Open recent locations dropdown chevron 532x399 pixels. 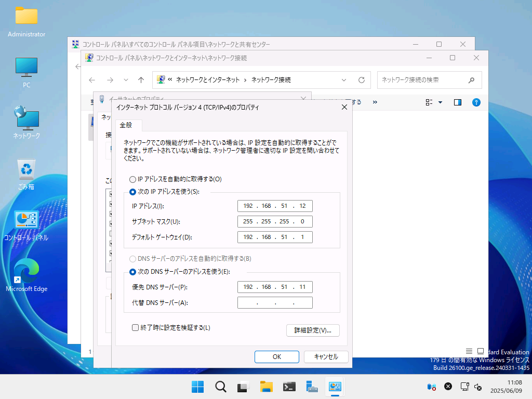click(x=126, y=80)
